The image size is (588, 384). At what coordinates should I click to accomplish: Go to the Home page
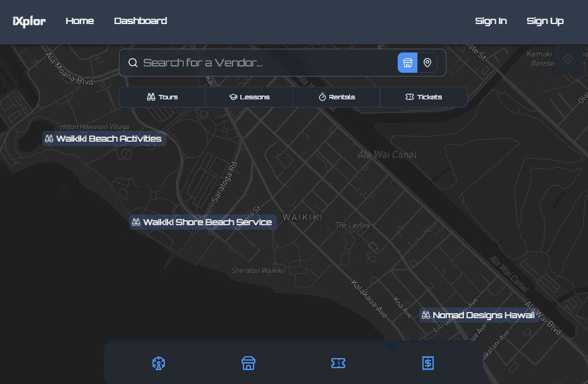pos(80,21)
